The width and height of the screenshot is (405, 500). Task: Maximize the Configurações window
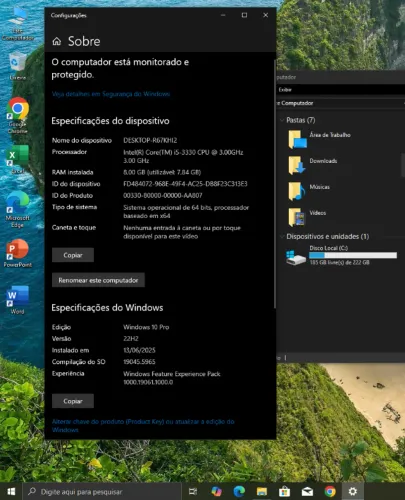pyautogui.click(x=244, y=15)
